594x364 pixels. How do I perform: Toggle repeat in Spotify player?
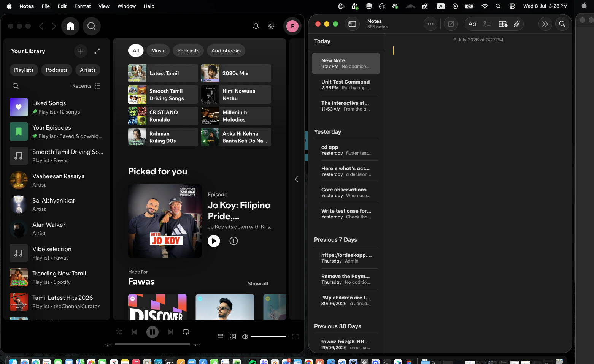(186, 332)
